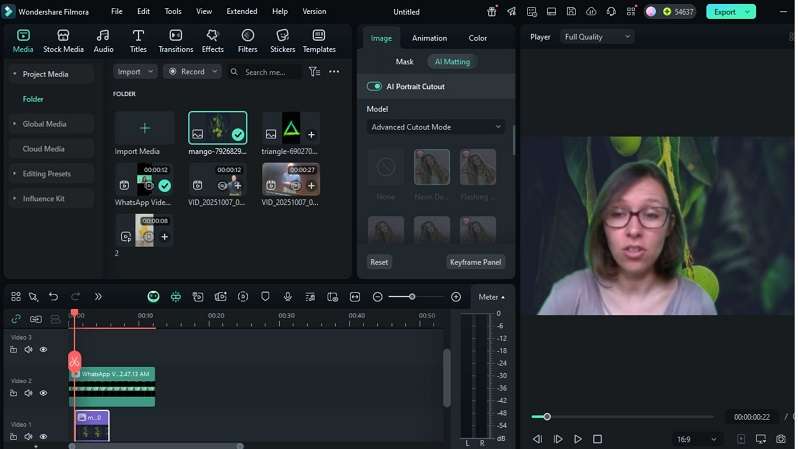798x449 pixels.
Task: Click the redo arrow in timeline toolbar
Action: [x=75, y=297]
